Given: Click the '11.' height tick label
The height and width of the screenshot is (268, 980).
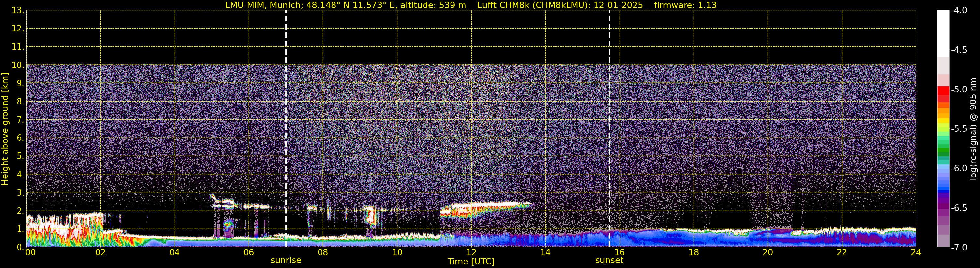Looking at the screenshot, I should (x=18, y=47).
